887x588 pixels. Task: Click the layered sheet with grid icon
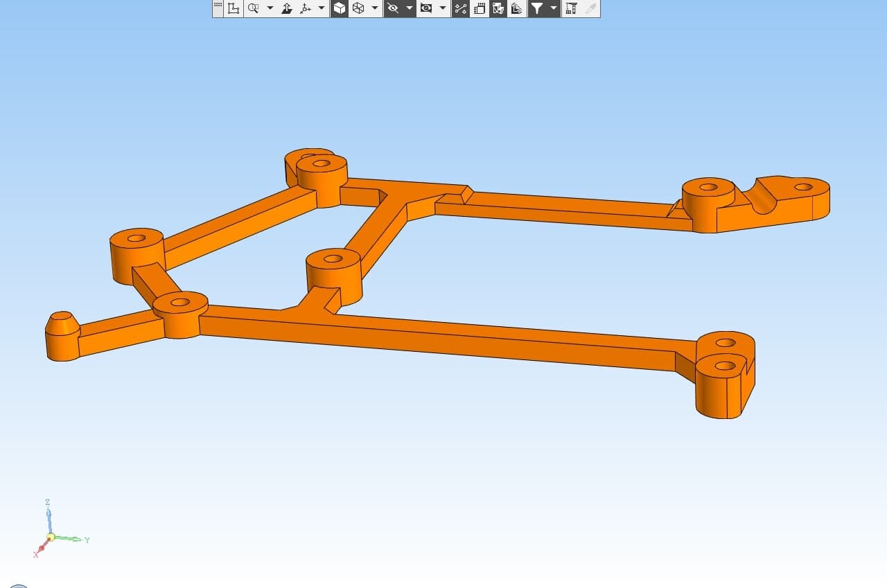click(x=479, y=8)
